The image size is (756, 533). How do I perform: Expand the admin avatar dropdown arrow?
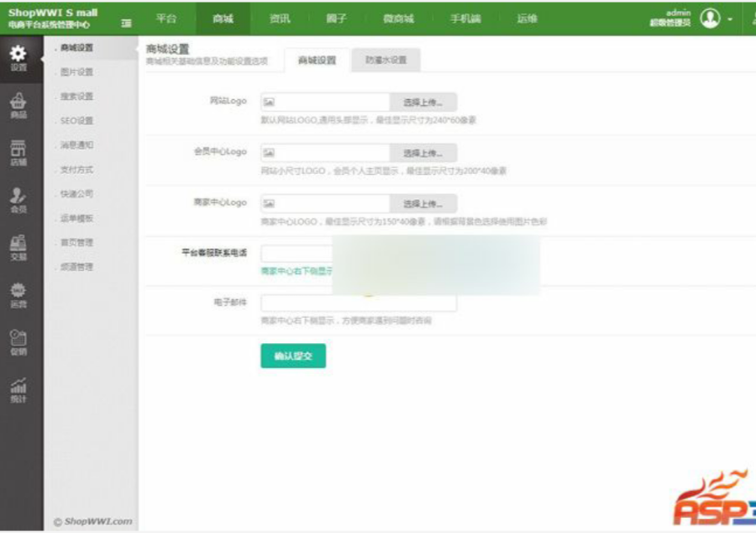click(x=730, y=19)
